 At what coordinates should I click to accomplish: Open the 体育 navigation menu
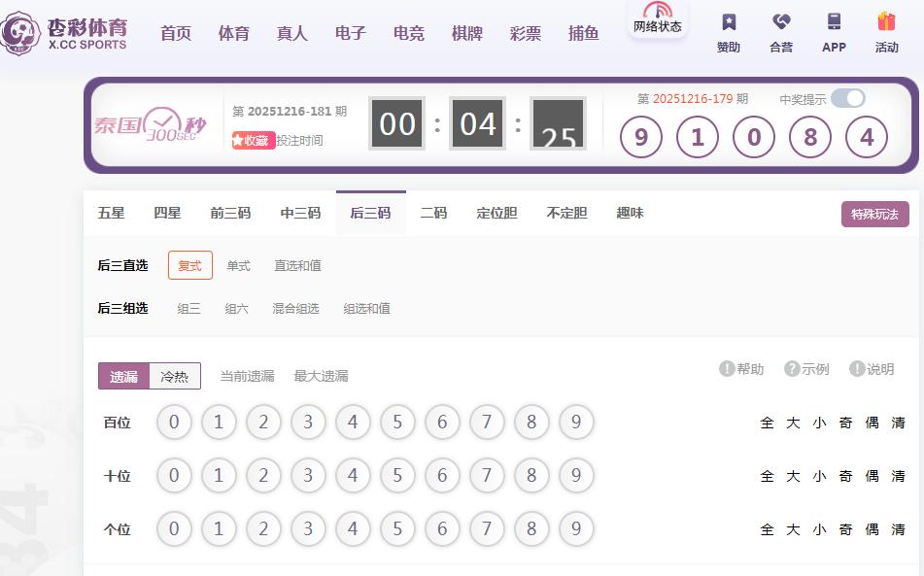click(x=234, y=33)
